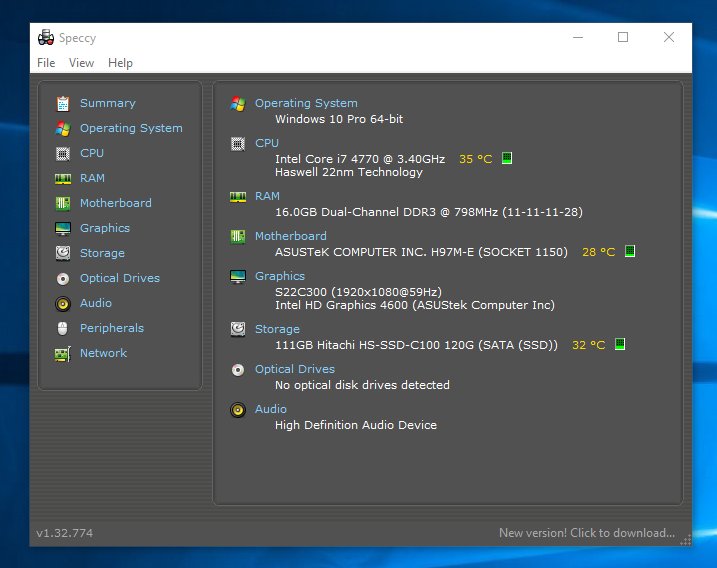Select Peripherals in the left sidebar
The height and width of the screenshot is (568, 717).
(111, 328)
